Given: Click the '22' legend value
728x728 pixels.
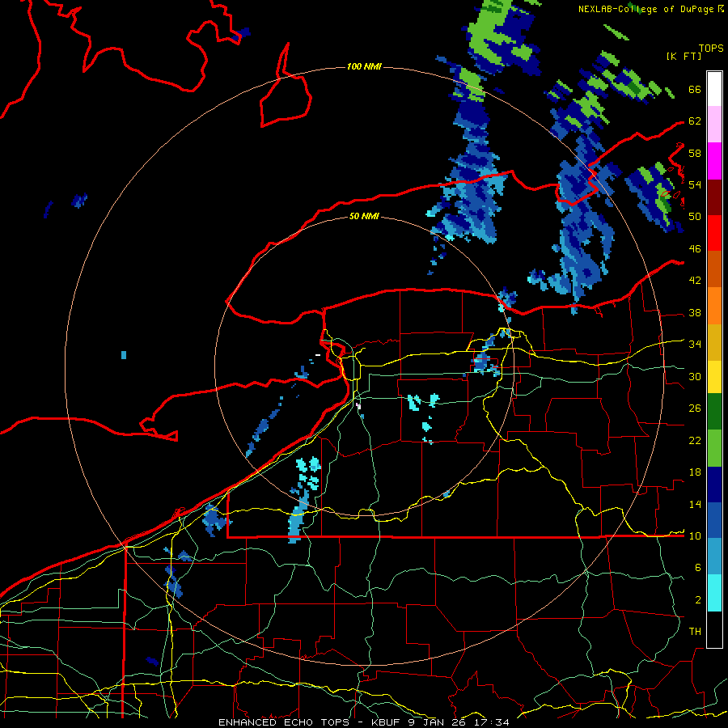Looking at the screenshot, I should click(695, 441).
